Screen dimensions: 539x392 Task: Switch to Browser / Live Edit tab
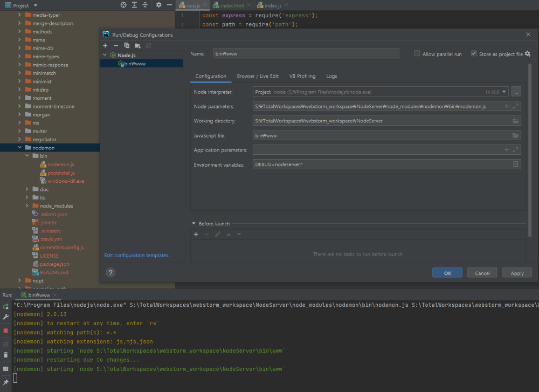tap(258, 76)
